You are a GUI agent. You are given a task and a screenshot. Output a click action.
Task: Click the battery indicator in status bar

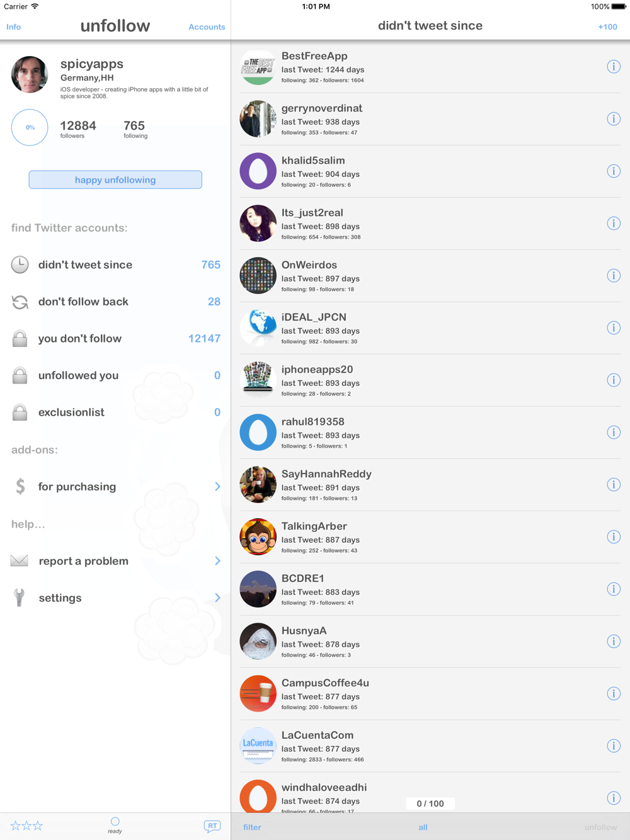click(x=618, y=7)
